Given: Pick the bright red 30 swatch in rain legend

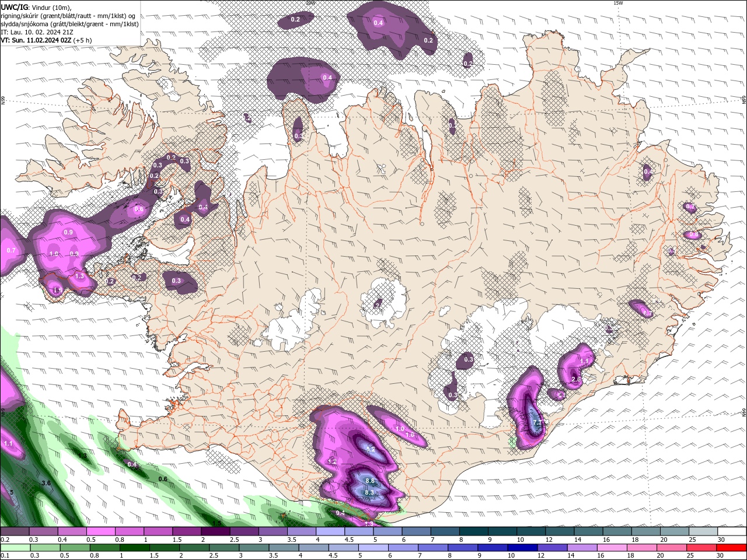Looking at the screenshot, I should 732,548.
